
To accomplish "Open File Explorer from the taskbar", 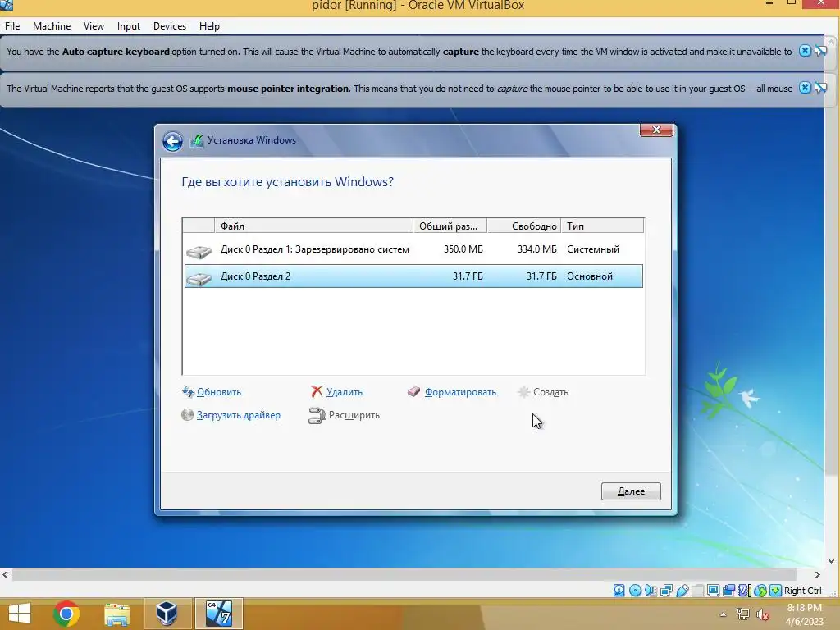I will point(116,614).
